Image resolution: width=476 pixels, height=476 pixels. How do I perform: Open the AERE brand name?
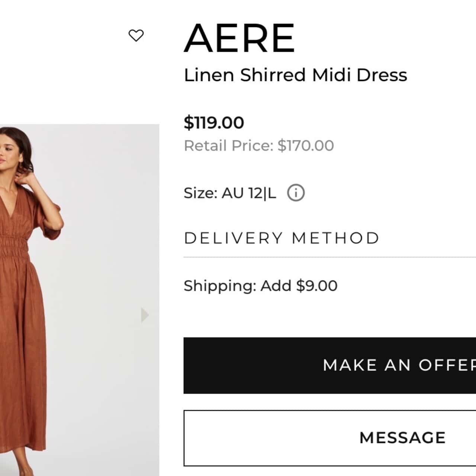(x=239, y=38)
